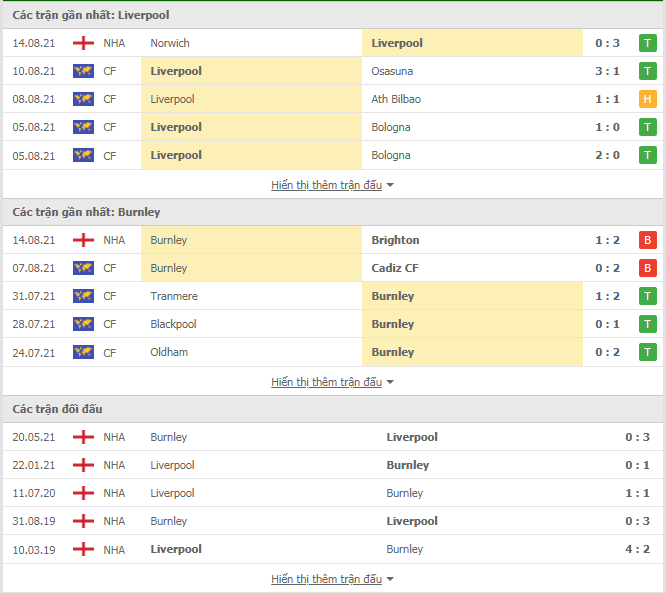
Task: Click green T badge for Oldham match
Action: click(x=647, y=352)
